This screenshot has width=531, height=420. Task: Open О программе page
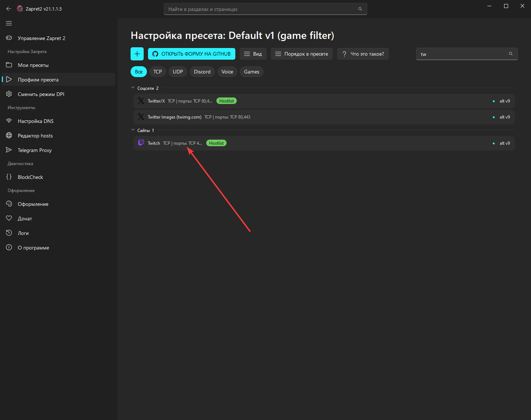pyautogui.click(x=59, y=248)
